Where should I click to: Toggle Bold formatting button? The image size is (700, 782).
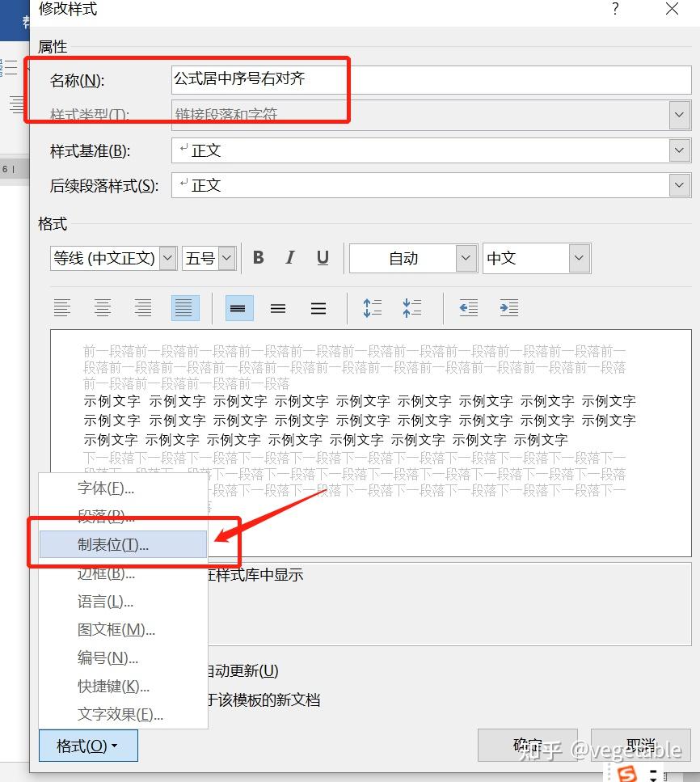259,257
